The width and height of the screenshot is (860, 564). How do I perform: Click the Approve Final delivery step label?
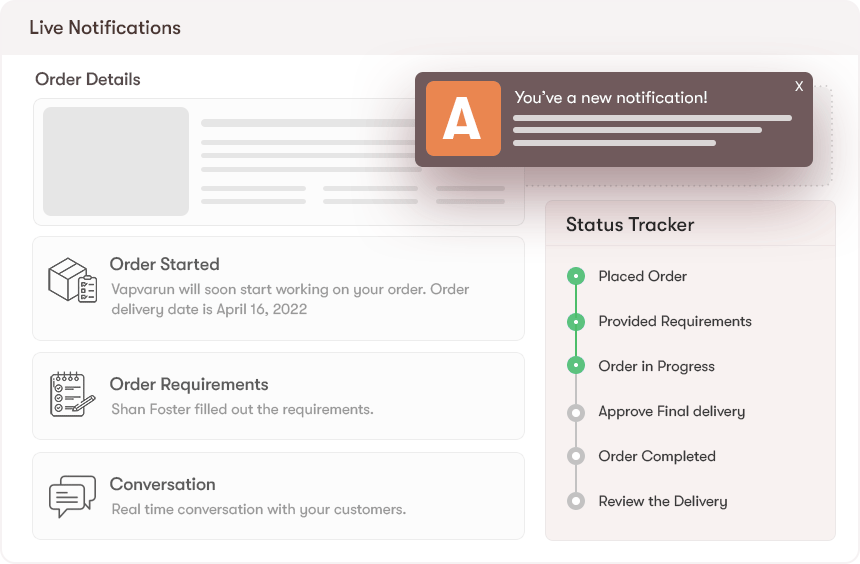pos(671,411)
